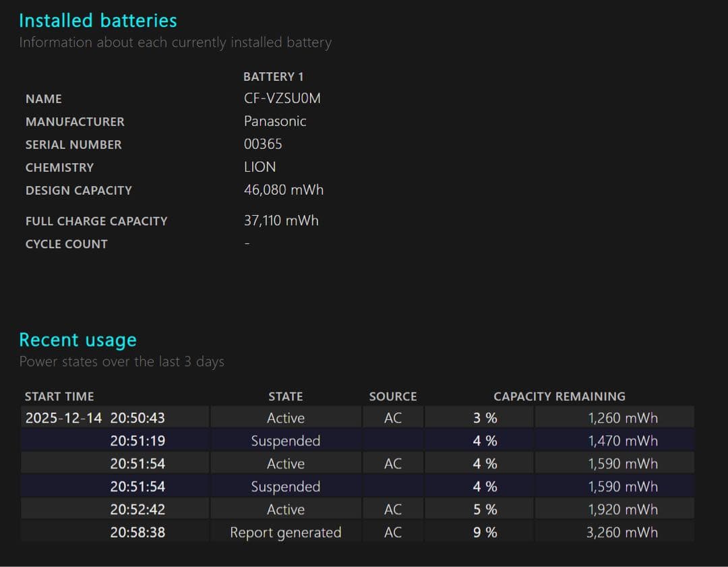Click the Installed batteries heading
The image size is (728, 567).
(x=98, y=20)
